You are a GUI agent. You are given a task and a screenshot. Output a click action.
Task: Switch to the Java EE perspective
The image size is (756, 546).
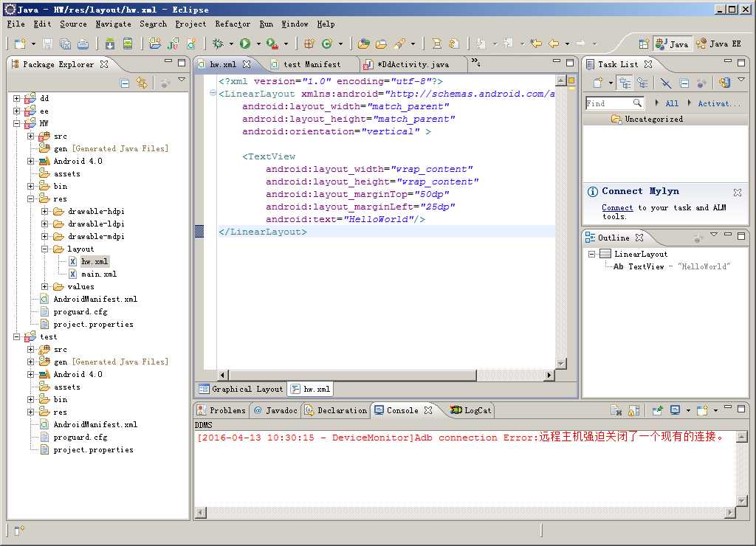coord(718,44)
